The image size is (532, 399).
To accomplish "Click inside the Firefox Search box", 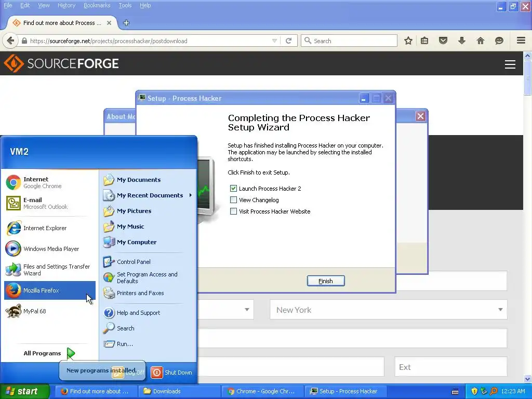I will tap(349, 41).
